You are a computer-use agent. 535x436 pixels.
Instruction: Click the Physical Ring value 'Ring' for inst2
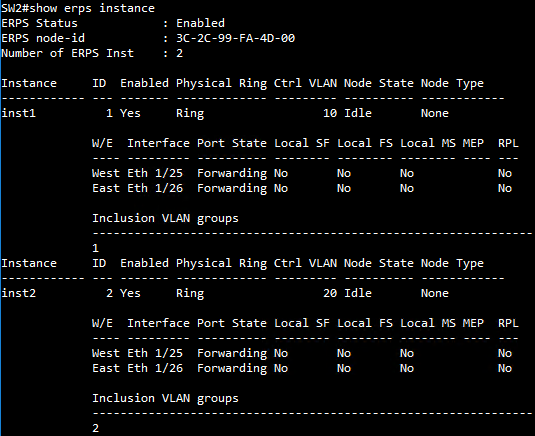[x=190, y=293]
